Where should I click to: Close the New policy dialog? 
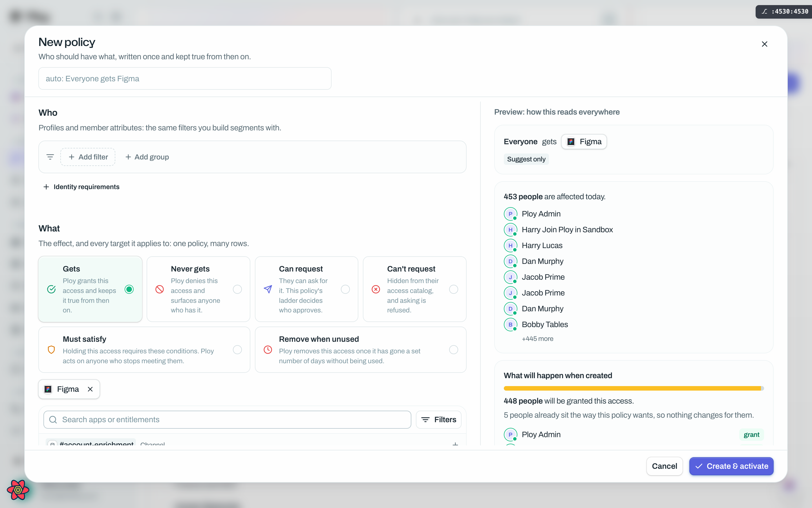click(x=764, y=44)
